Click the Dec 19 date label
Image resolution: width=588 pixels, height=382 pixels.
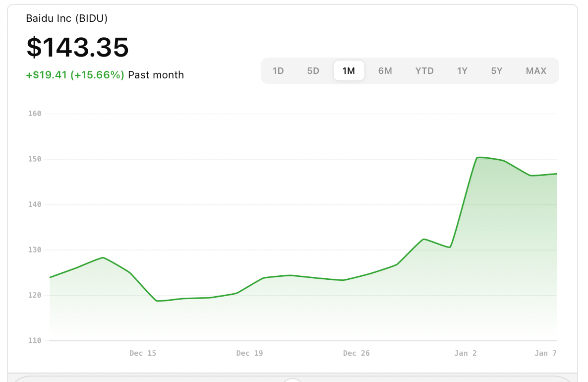pos(250,353)
